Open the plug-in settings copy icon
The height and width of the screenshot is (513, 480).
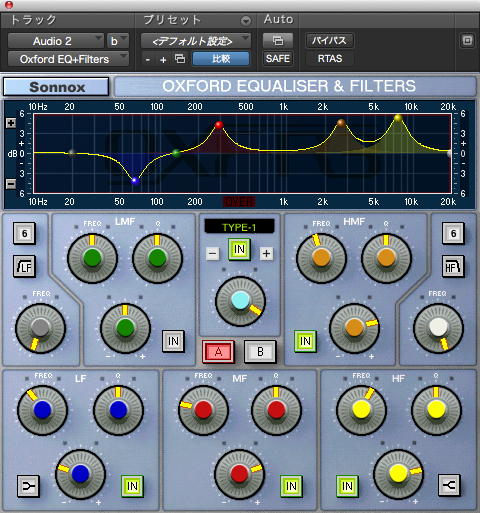(180, 59)
